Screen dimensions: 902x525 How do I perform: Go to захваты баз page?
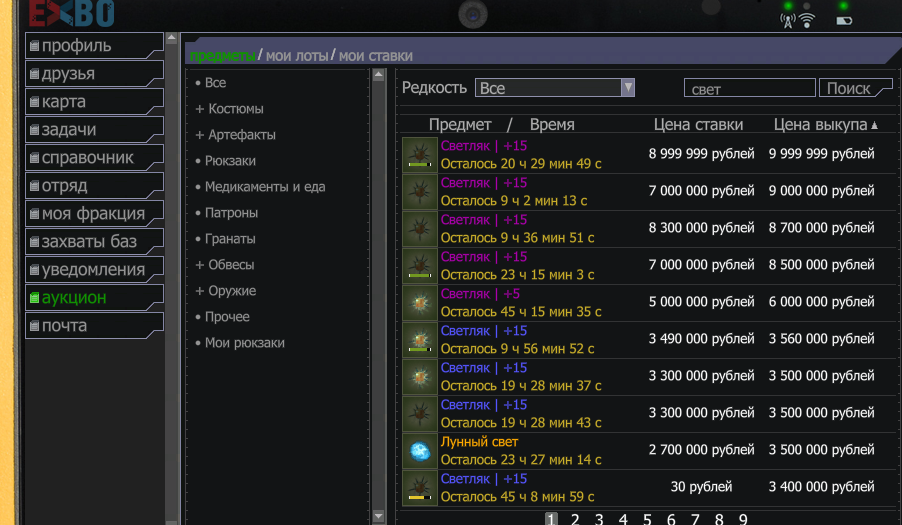pyautogui.click(x=94, y=242)
